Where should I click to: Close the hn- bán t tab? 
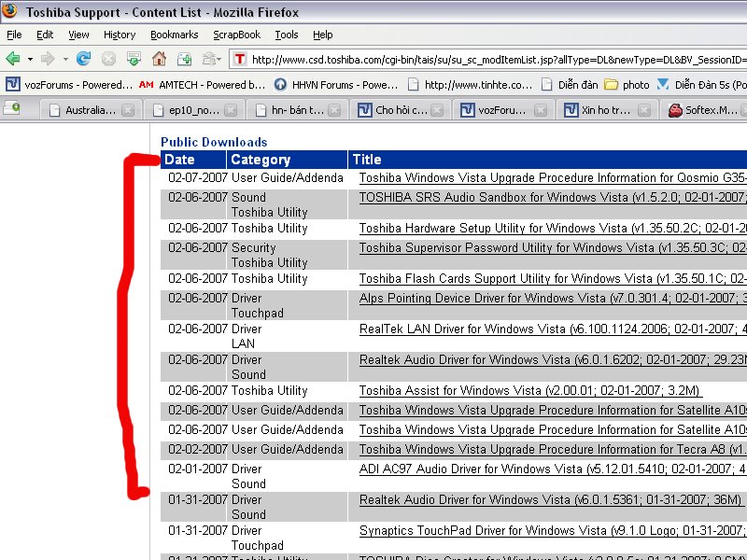point(335,110)
